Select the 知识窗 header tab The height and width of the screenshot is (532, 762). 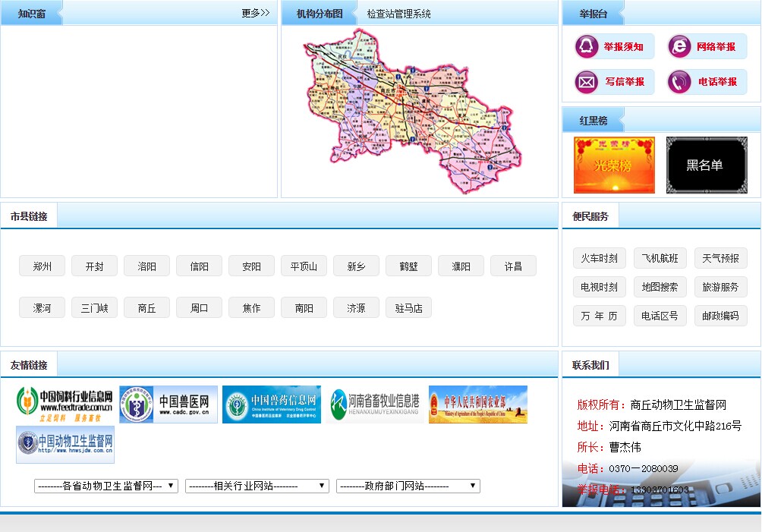coord(32,14)
